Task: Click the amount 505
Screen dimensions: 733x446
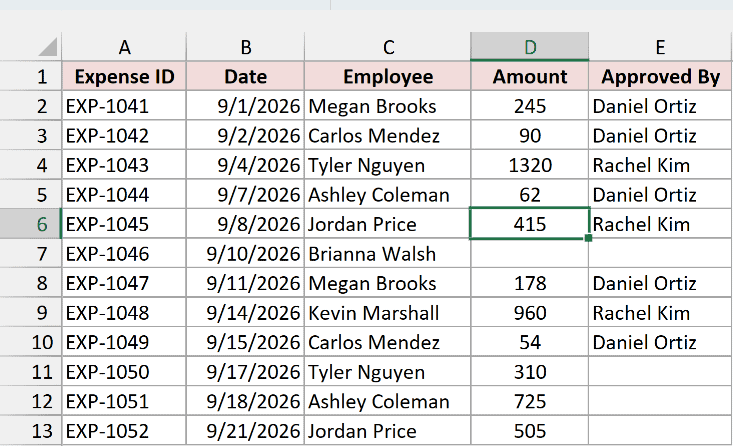Action: click(x=530, y=431)
